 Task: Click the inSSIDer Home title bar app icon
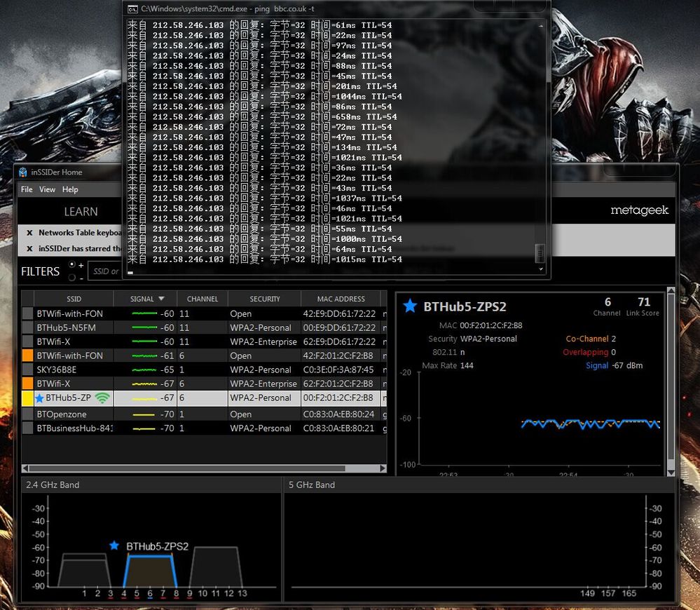[22, 172]
